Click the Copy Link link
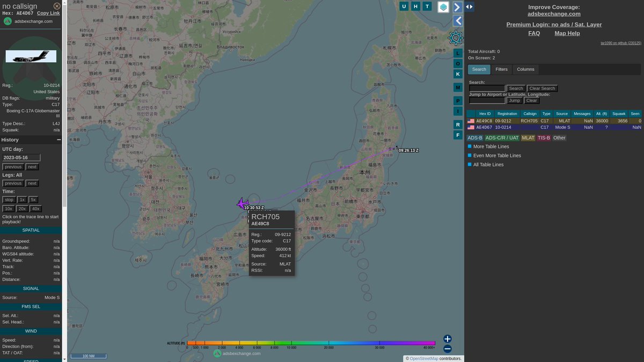This screenshot has width=644, height=362. coord(48,13)
